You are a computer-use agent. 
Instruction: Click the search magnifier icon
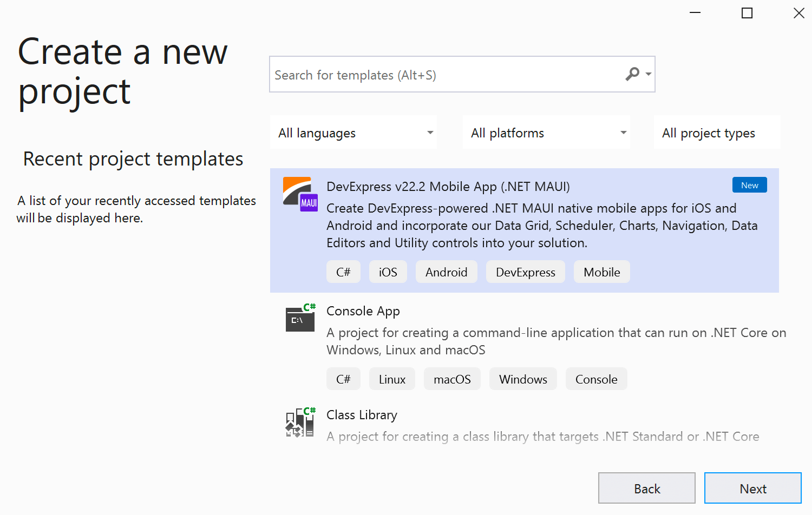click(x=632, y=74)
